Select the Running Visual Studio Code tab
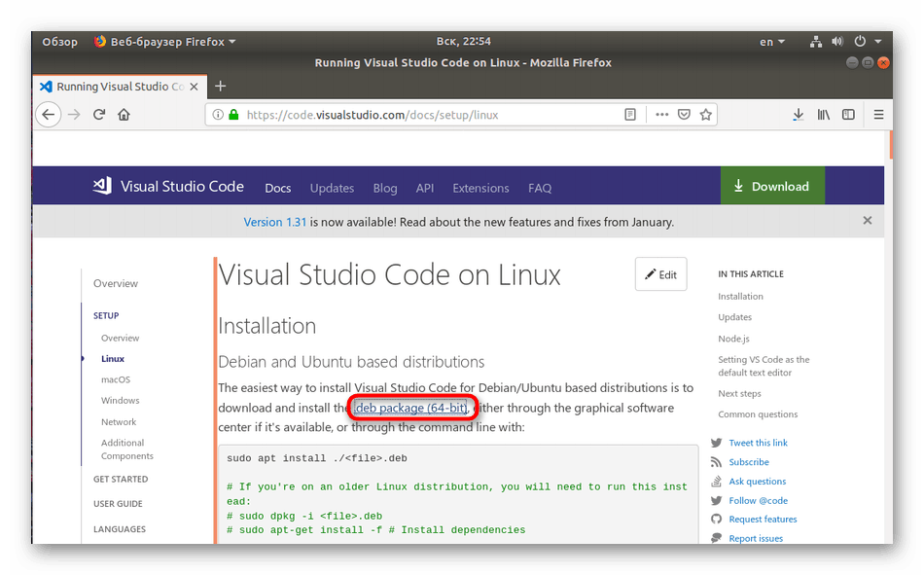924x575 pixels. 120,87
